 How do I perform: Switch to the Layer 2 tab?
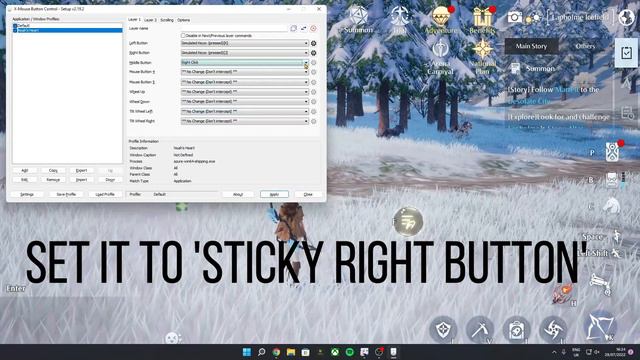pos(150,20)
